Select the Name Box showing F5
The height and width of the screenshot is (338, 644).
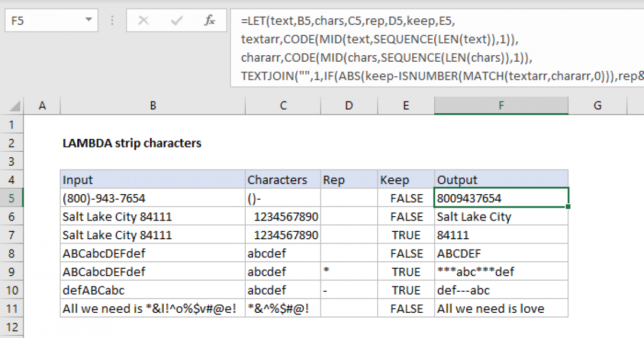point(43,20)
